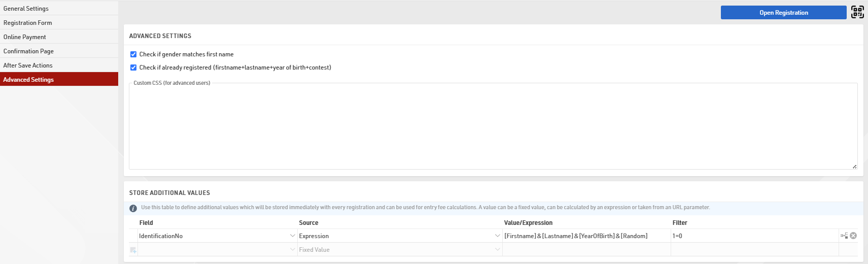Edit the Filter field containing 1=0
868x264 pixels.
tap(754, 236)
